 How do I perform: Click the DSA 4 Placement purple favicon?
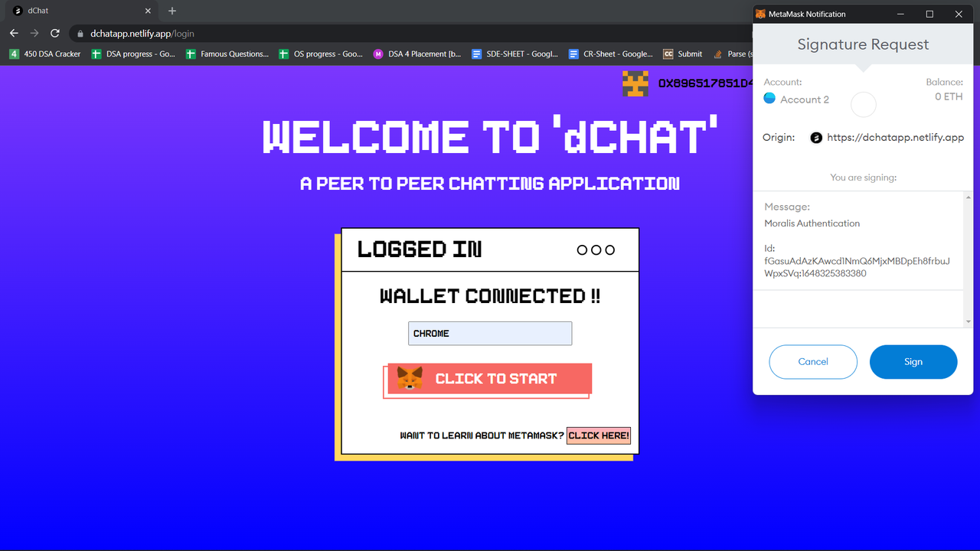[x=378, y=54]
